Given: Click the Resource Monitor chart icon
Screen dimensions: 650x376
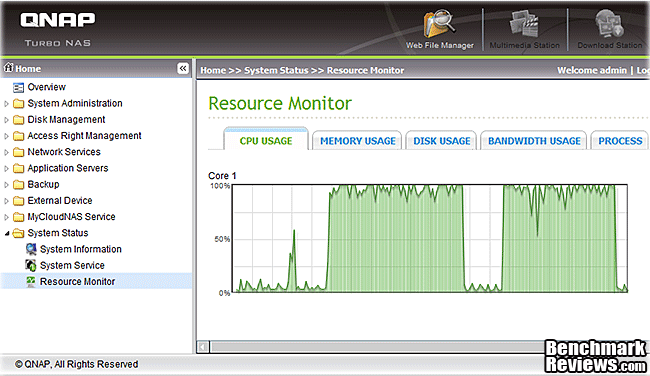Looking at the screenshot, I should [x=31, y=281].
